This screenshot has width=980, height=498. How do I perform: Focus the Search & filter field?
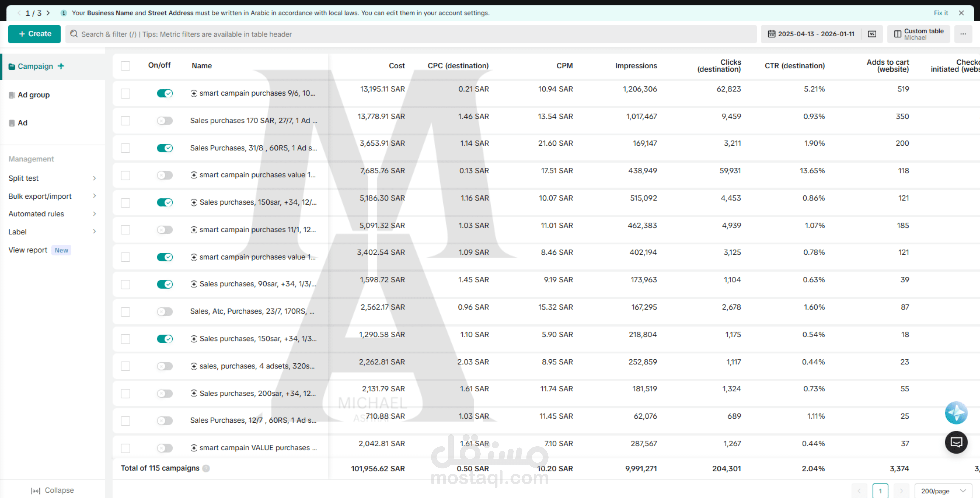[411, 34]
